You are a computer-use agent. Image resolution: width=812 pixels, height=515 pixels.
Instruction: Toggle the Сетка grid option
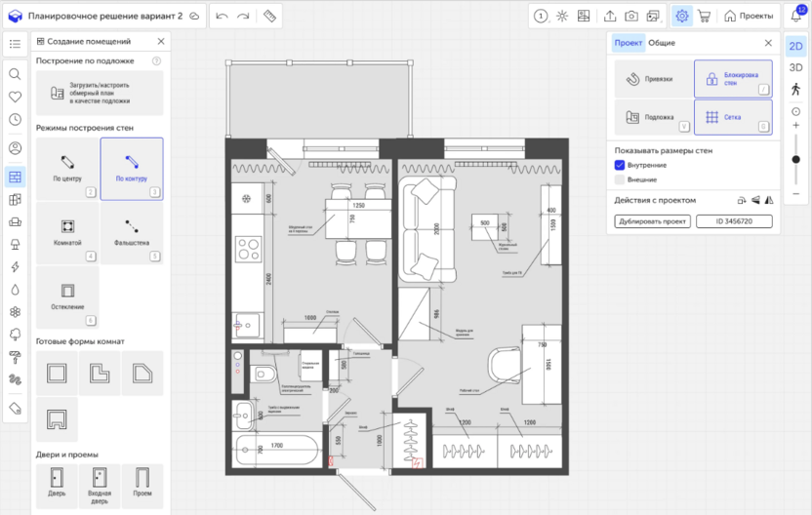tap(732, 117)
